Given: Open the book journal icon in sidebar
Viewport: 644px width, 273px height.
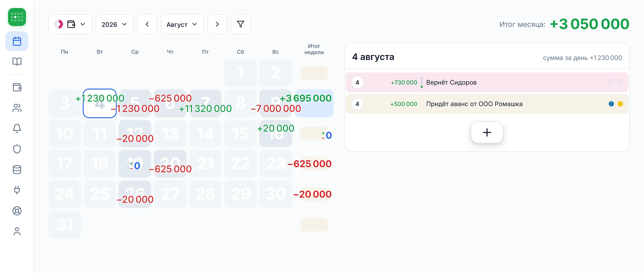Looking at the screenshot, I should (17, 62).
